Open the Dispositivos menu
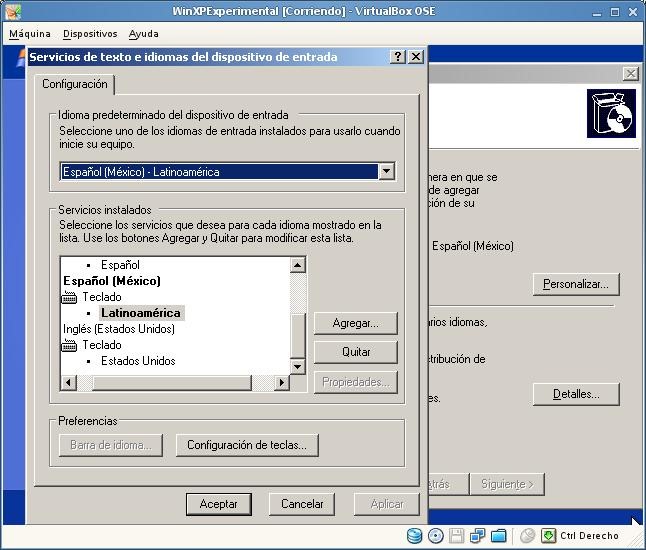This screenshot has width=646, height=550. click(90, 34)
